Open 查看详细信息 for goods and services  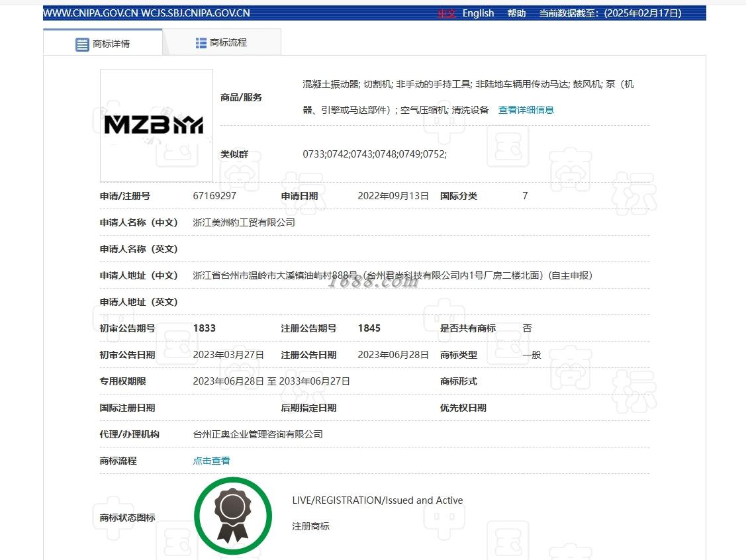tap(526, 110)
